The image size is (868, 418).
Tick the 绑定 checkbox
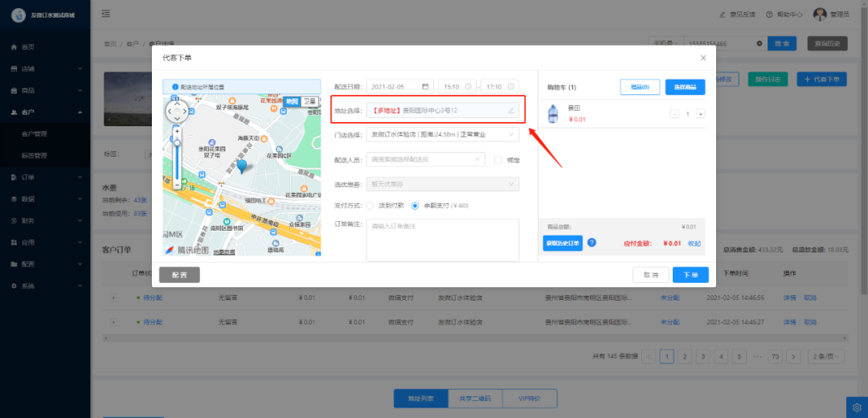point(497,160)
